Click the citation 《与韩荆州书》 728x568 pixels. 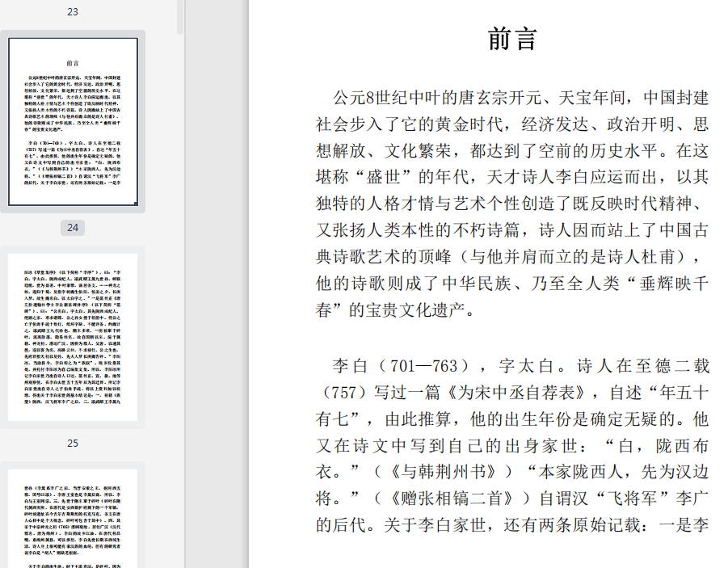(x=444, y=472)
